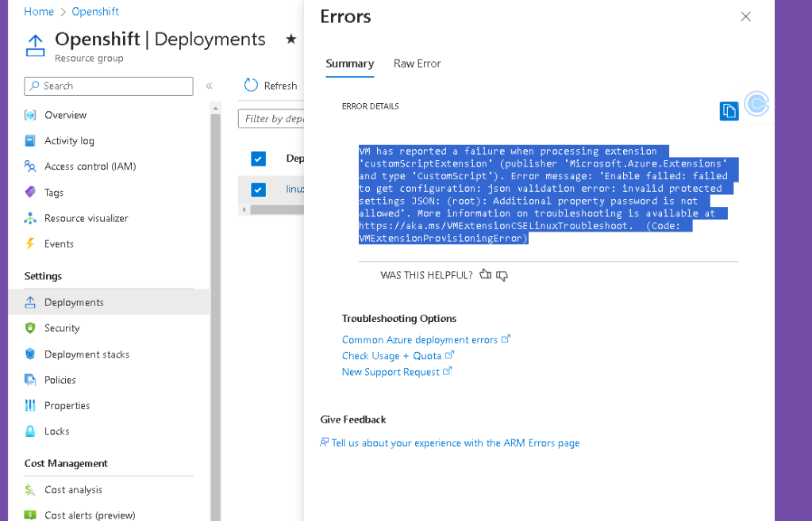Go to the Home breadcrumb
The image size is (812, 521).
pyautogui.click(x=39, y=11)
